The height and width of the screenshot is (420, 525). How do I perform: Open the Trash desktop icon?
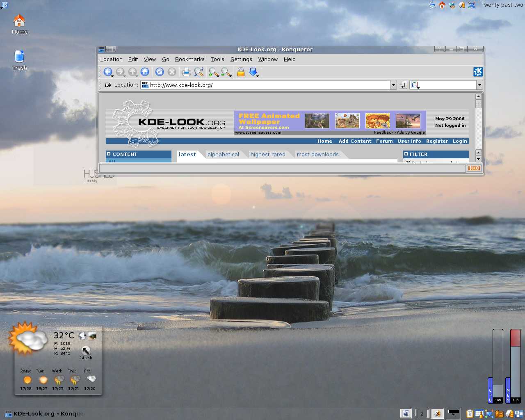pyautogui.click(x=19, y=60)
